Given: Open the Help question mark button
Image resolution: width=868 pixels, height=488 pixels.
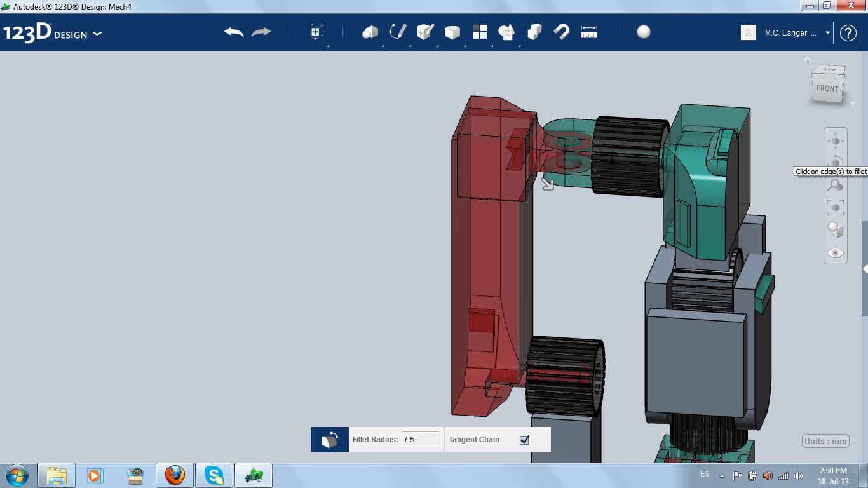Looking at the screenshot, I should [x=848, y=33].
